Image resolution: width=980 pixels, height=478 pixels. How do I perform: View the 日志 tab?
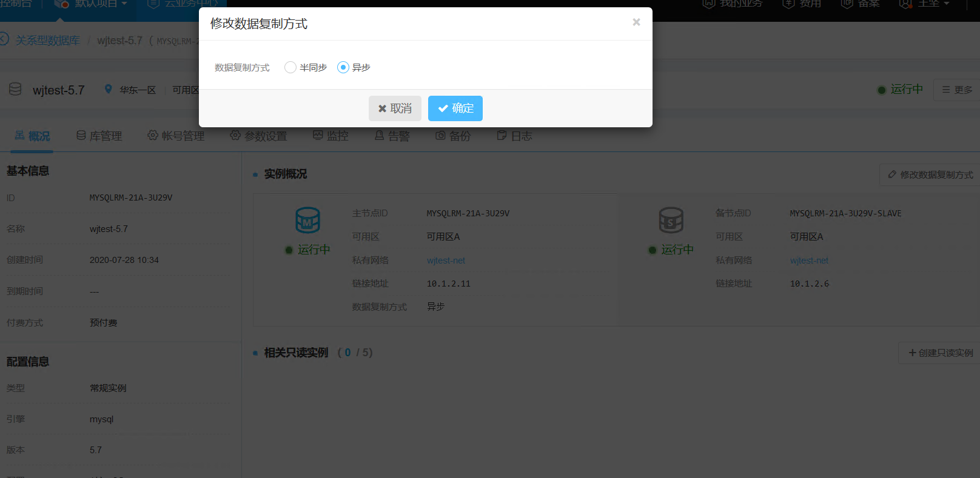coord(514,136)
